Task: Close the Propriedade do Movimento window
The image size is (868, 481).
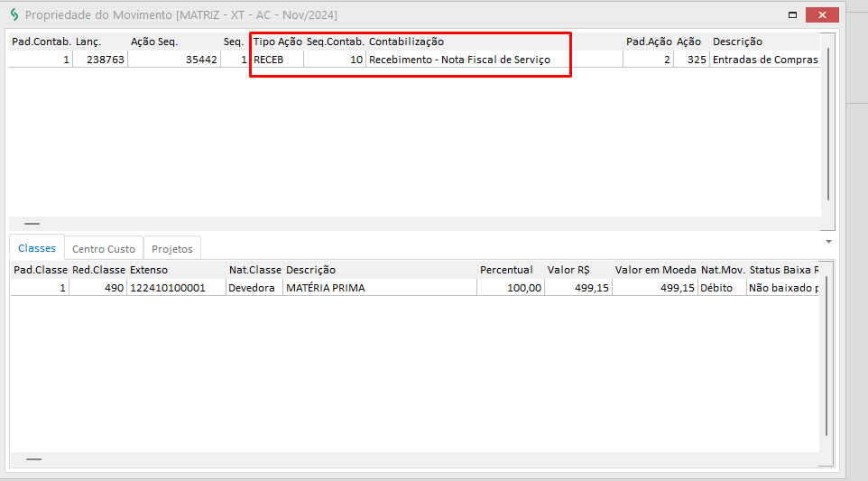Action: point(822,15)
